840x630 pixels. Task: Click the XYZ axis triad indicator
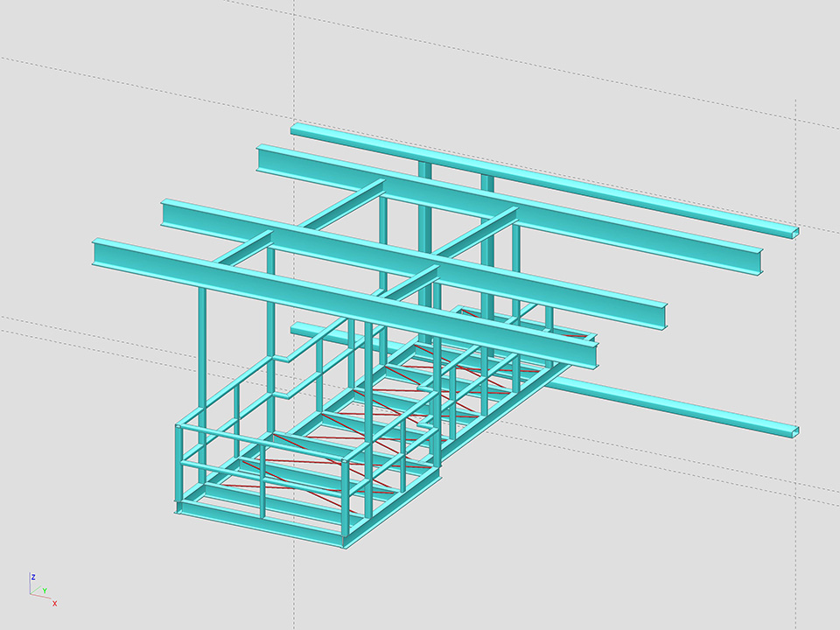point(40,590)
